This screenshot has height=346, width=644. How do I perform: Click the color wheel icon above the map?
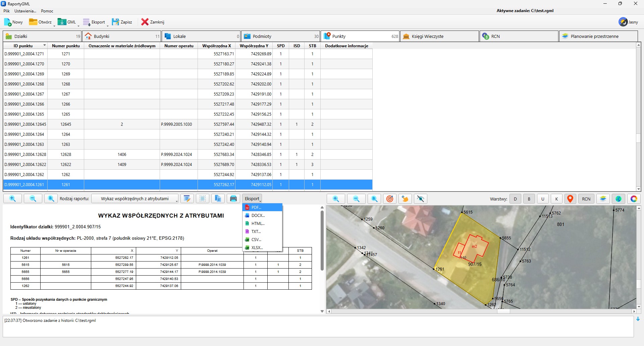634,199
